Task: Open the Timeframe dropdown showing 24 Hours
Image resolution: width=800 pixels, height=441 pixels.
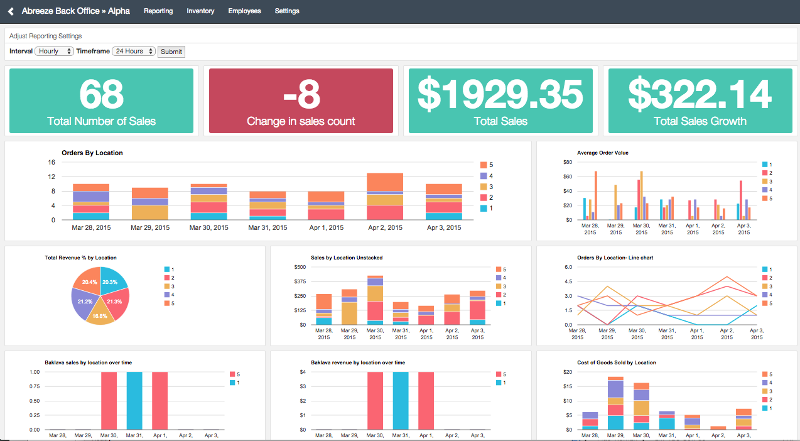Action: click(134, 50)
